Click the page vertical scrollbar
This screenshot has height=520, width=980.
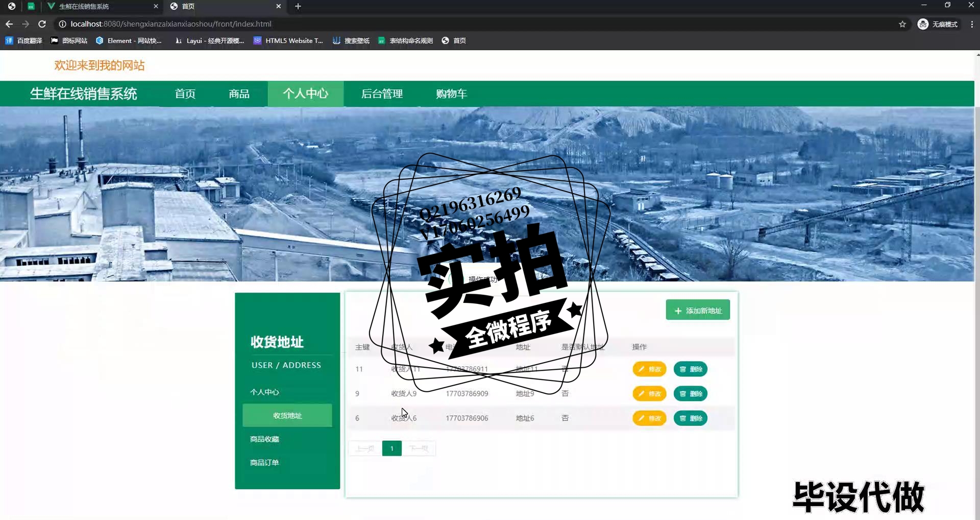[x=977, y=286]
